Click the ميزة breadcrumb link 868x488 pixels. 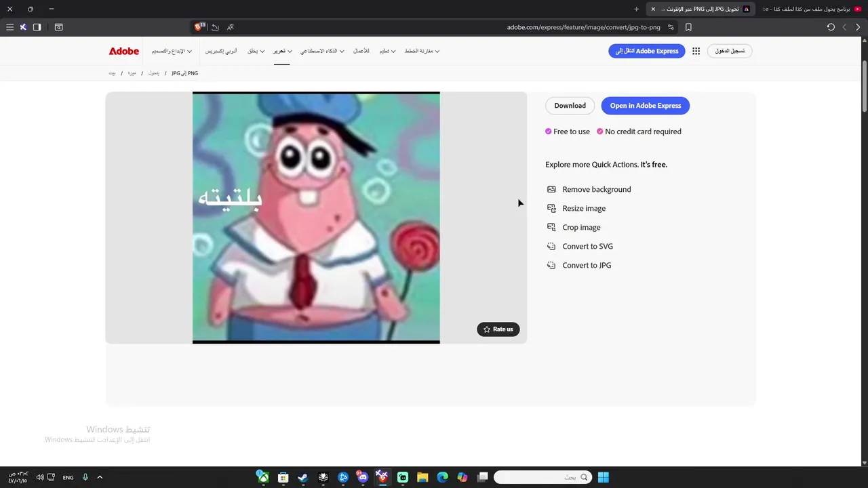coord(132,73)
